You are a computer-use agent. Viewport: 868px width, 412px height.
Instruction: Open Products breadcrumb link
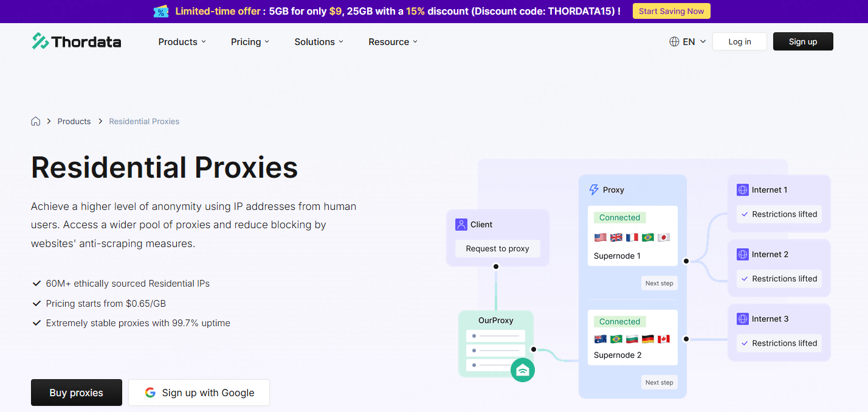tap(74, 121)
